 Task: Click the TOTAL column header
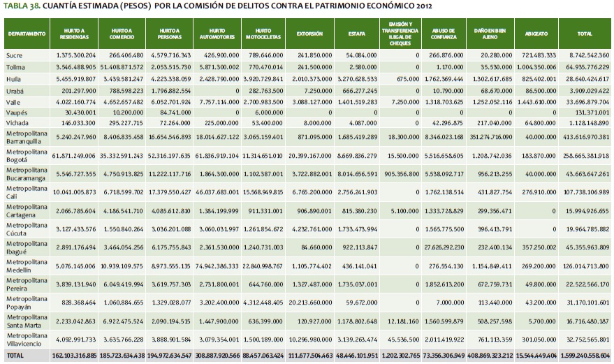coord(587,34)
